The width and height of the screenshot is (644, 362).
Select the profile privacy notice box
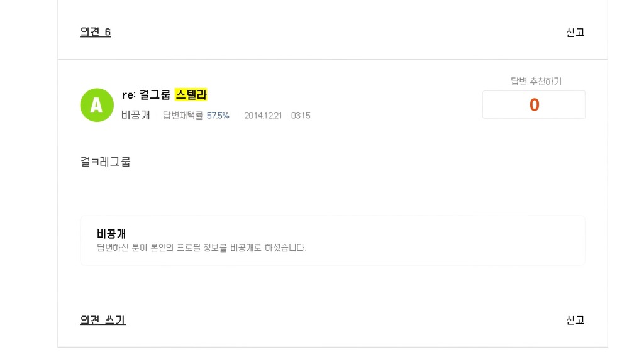[332, 240]
